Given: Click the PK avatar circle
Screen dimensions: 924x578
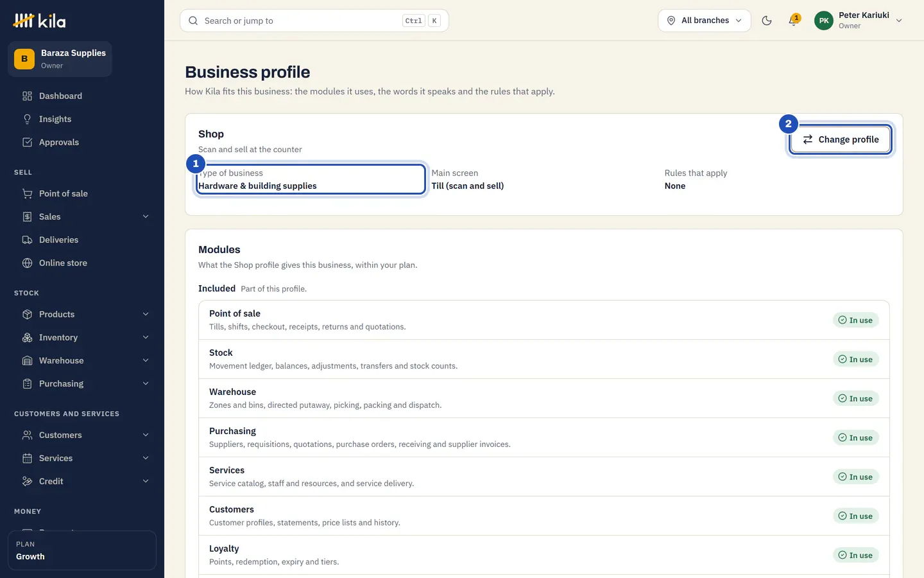Looking at the screenshot, I should pyautogui.click(x=824, y=21).
